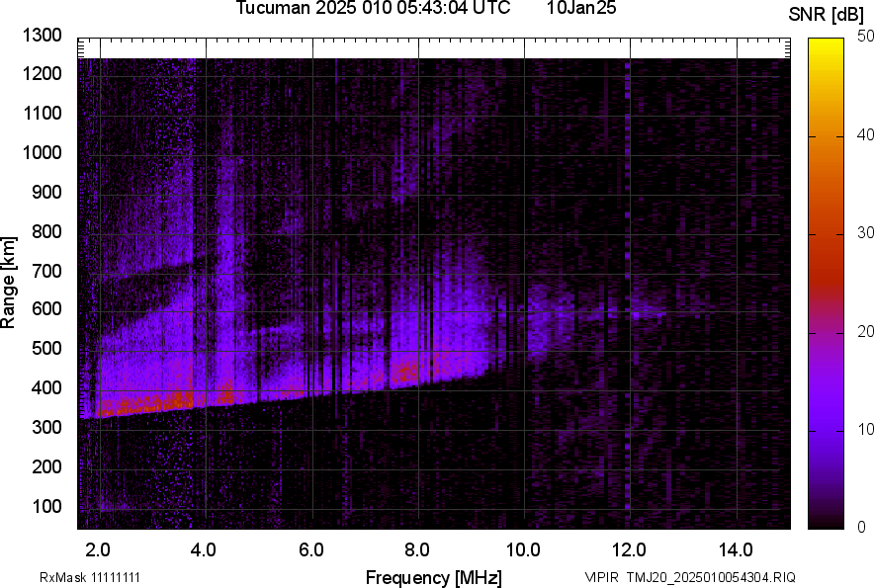Click the 'Range [km]' axis label
The width and height of the screenshot is (874, 588).
(8, 283)
